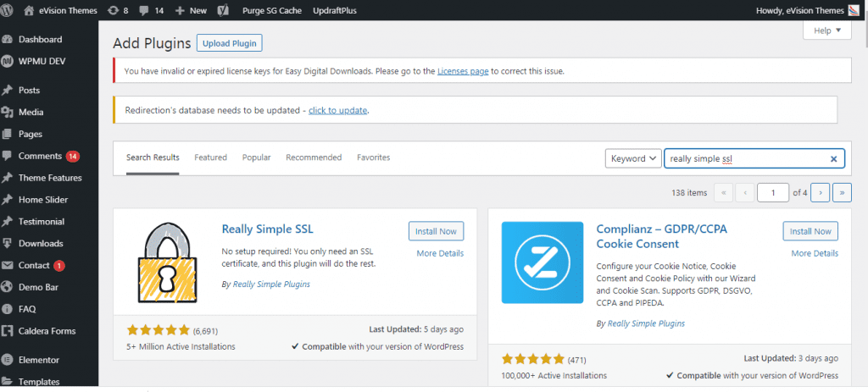
Task: Open the Keyword search type dropdown
Action: tap(633, 158)
